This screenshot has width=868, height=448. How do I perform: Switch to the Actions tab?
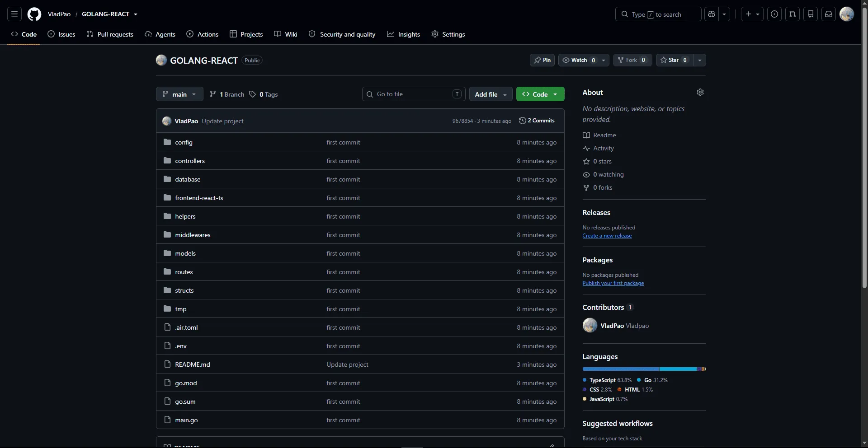203,34
